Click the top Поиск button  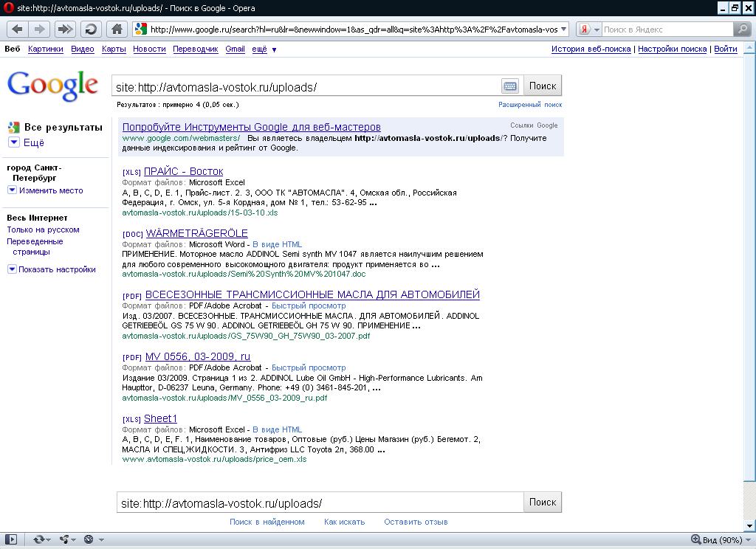point(543,86)
